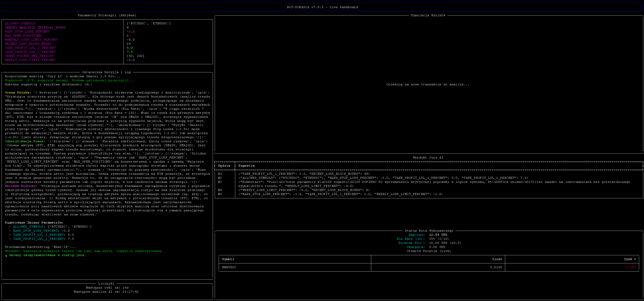
Task: Click the 'Sugestia' column header
Action: tap(246, 166)
